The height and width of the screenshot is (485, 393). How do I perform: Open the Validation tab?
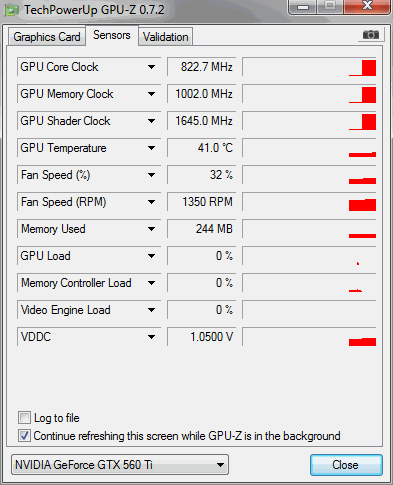pyautogui.click(x=166, y=37)
